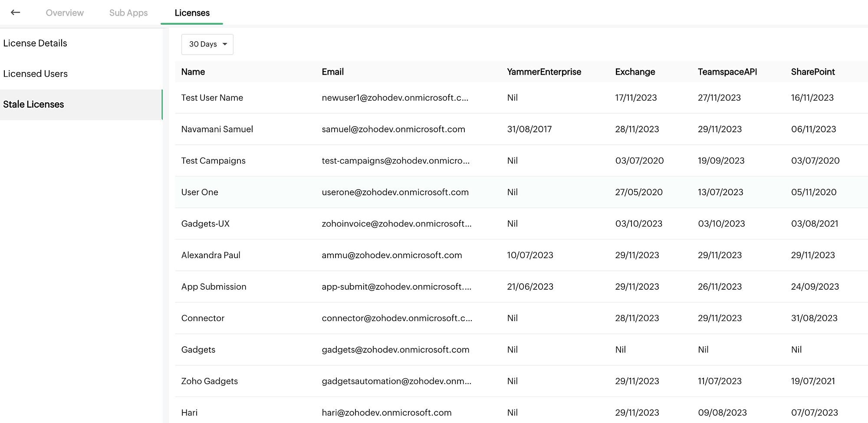This screenshot has height=423, width=868.
Task: Select Stale Licenses in sidebar
Action: (x=33, y=105)
